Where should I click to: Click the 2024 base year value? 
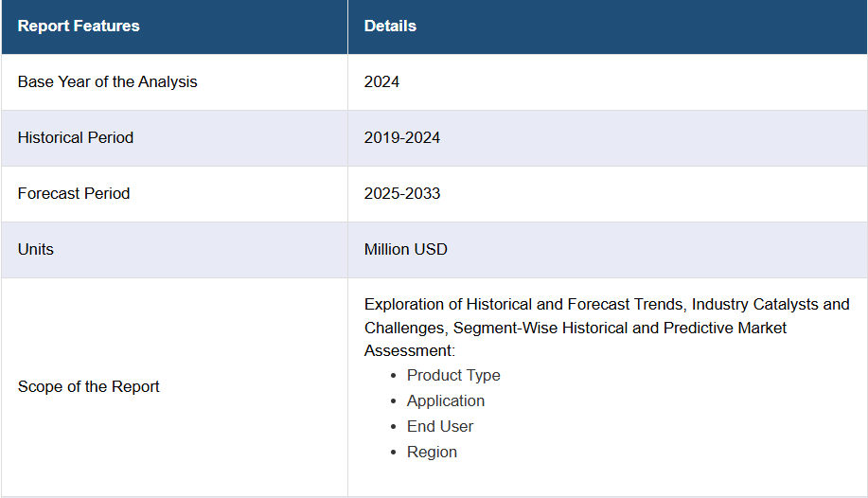pos(381,82)
